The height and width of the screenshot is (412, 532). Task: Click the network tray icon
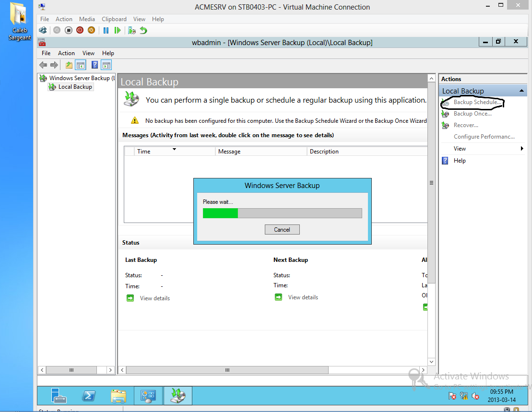point(464,396)
